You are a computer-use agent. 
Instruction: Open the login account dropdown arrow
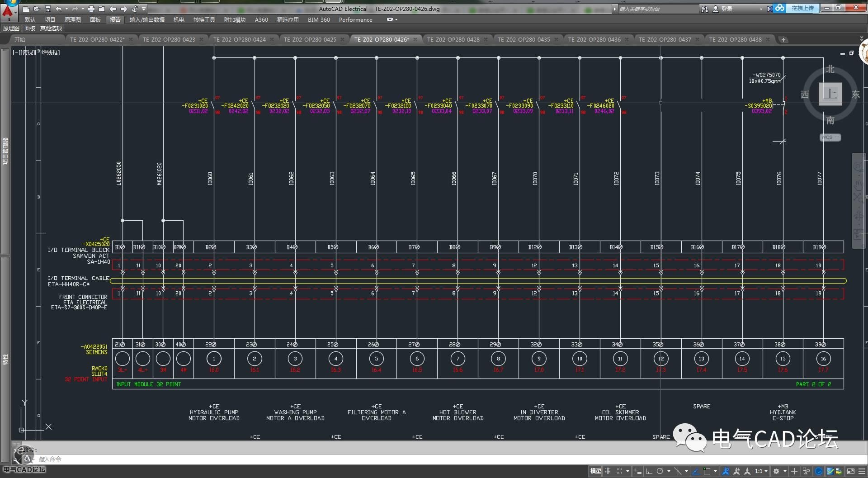[x=761, y=9]
